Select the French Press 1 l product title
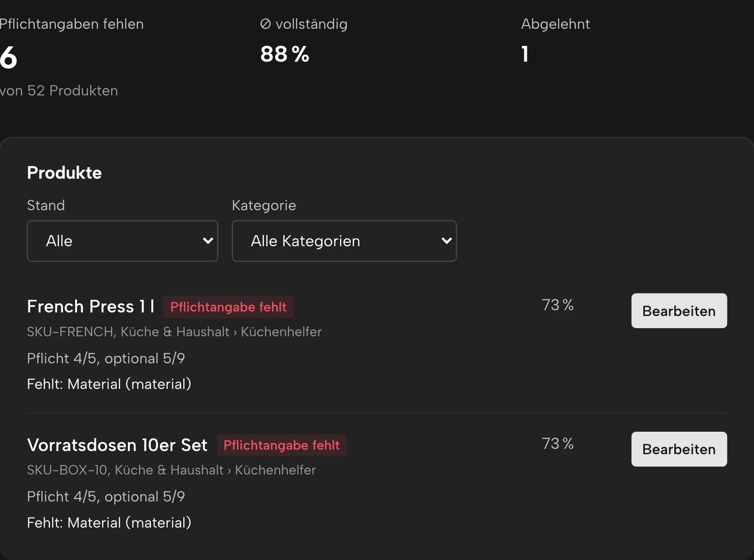Image resolution: width=754 pixels, height=560 pixels. click(x=91, y=307)
